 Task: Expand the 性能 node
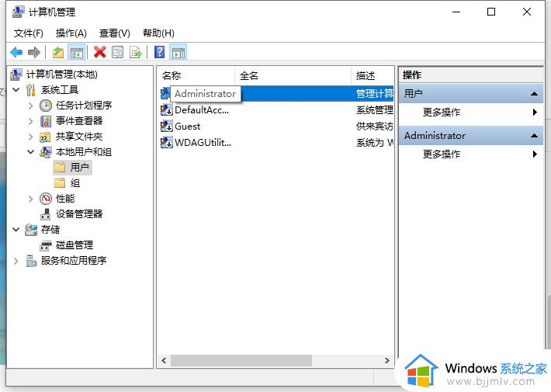click(30, 199)
